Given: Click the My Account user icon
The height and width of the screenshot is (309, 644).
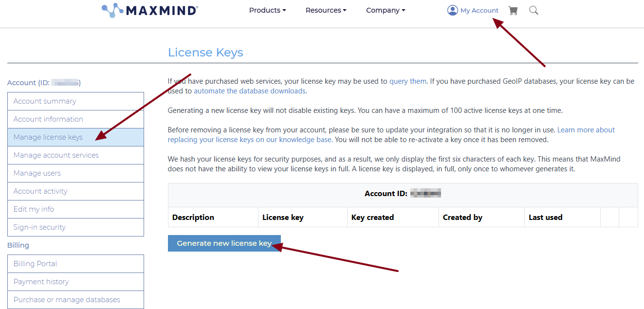Looking at the screenshot, I should (x=453, y=10).
